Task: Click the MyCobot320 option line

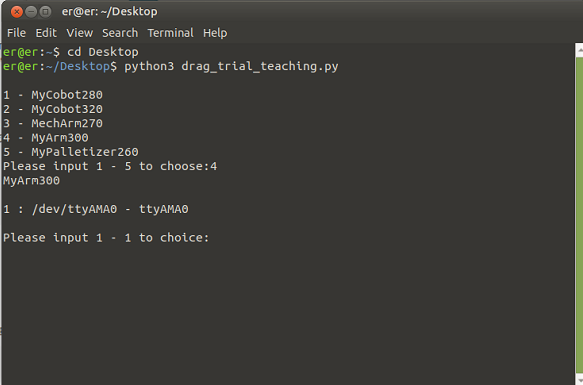Action: [x=53, y=109]
